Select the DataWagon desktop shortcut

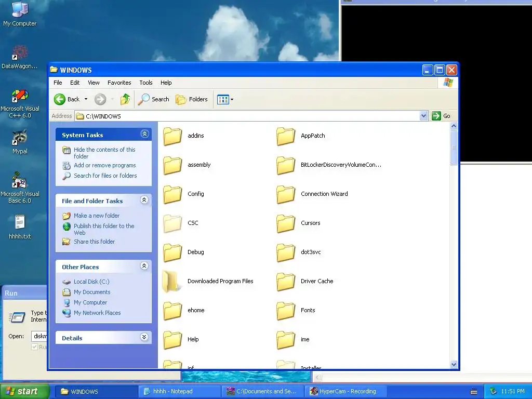click(x=20, y=52)
